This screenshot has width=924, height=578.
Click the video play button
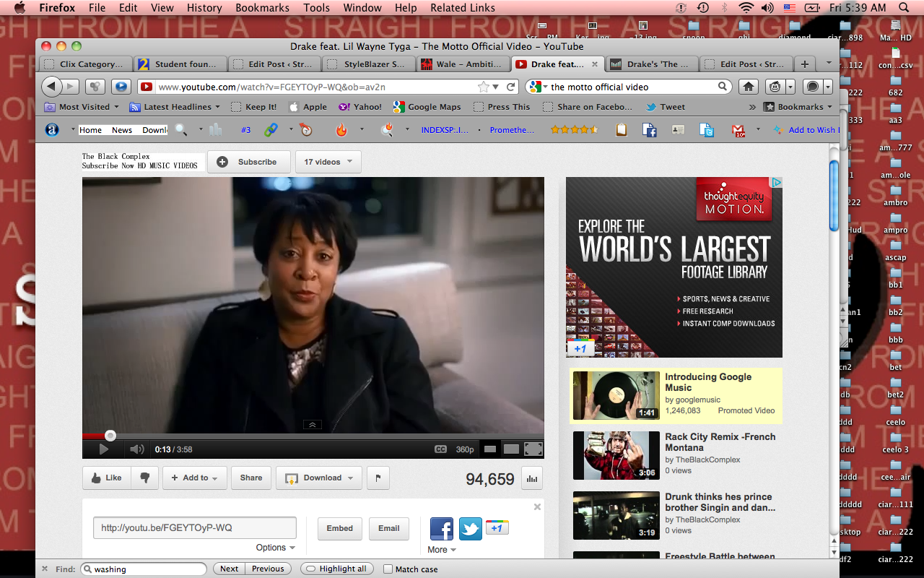103,449
